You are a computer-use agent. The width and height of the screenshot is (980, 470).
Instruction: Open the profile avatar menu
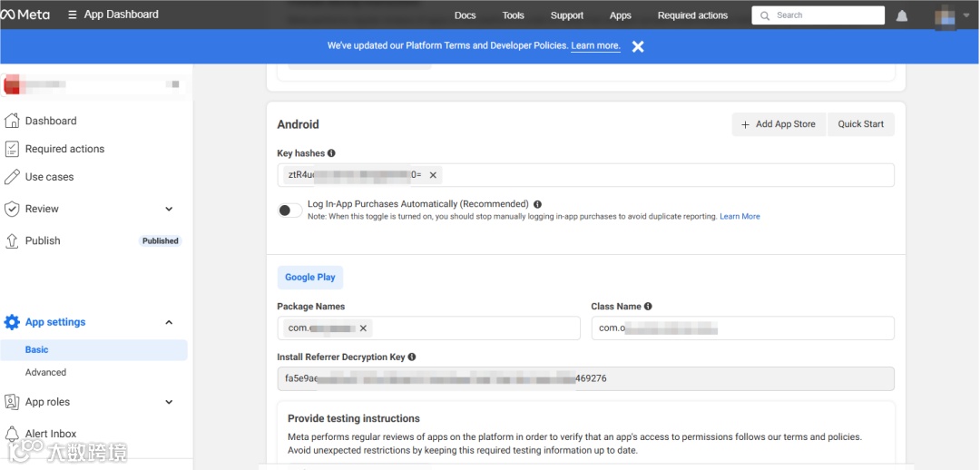pyautogui.click(x=945, y=15)
